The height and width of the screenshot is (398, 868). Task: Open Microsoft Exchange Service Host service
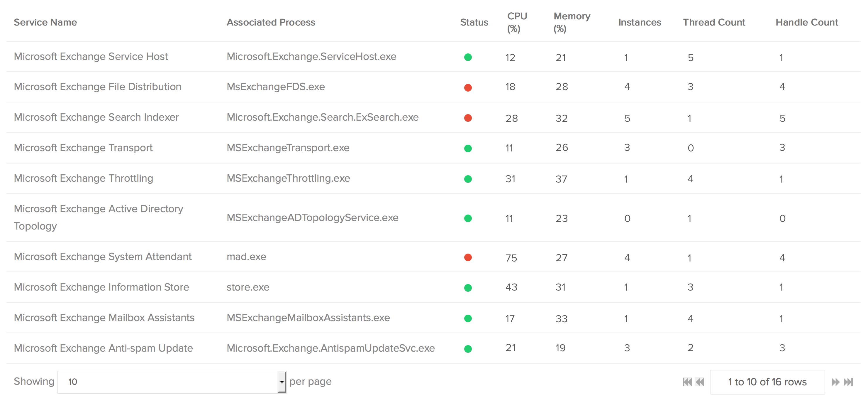91,56
